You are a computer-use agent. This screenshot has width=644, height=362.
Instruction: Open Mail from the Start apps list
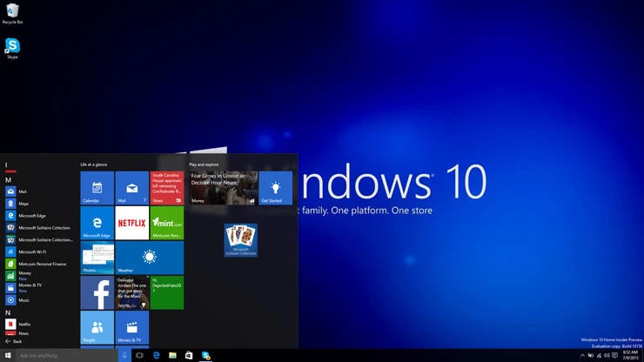(39, 191)
